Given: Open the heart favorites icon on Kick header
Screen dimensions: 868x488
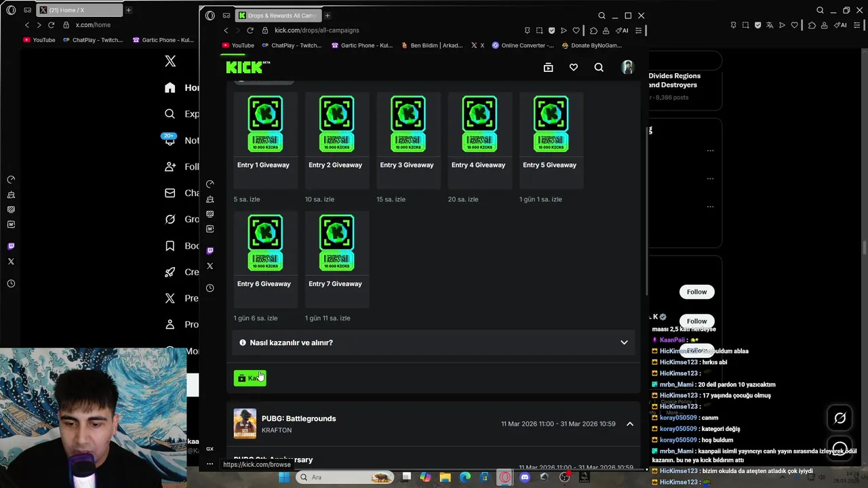Looking at the screenshot, I should (574, 67).
